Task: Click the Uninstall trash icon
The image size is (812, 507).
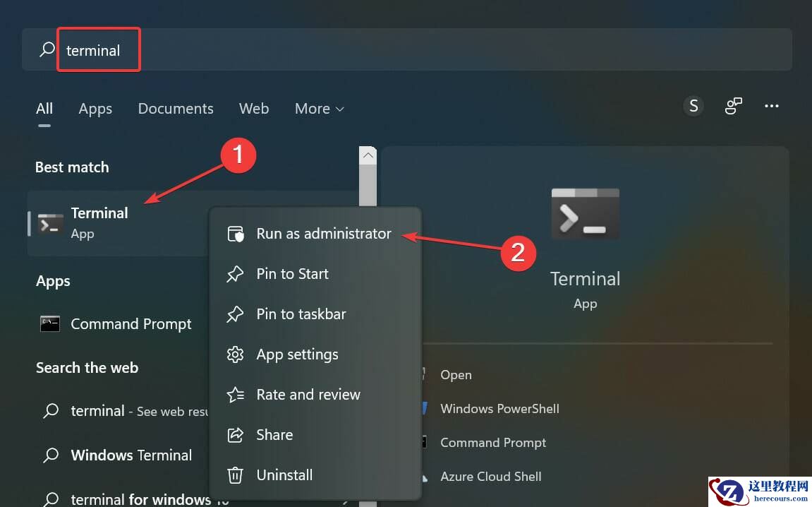Action: coord(236,475)
